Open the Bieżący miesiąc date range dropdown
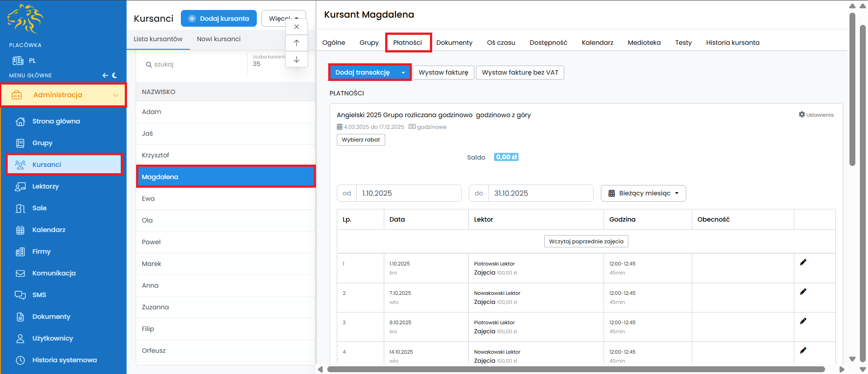868x374 pixels. point(643,193)
